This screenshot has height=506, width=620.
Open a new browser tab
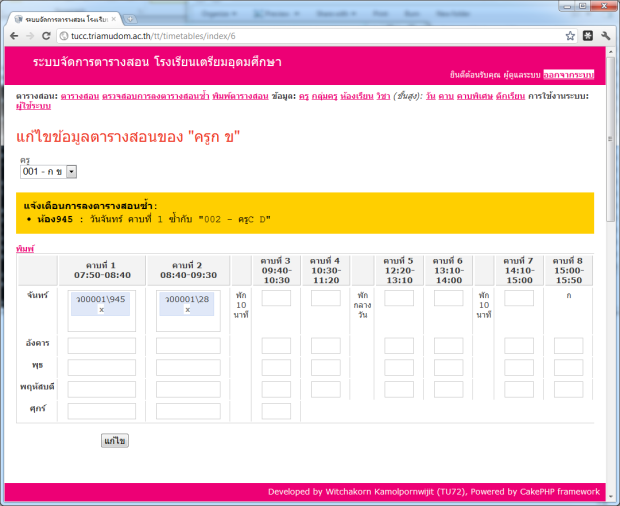tap(131, 18)
